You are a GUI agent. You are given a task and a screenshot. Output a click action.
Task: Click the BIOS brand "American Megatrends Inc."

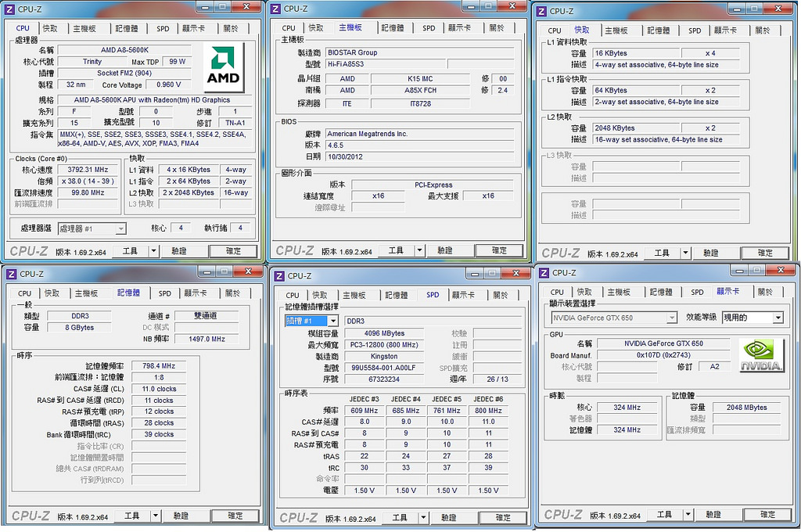[x=420, y=134]
